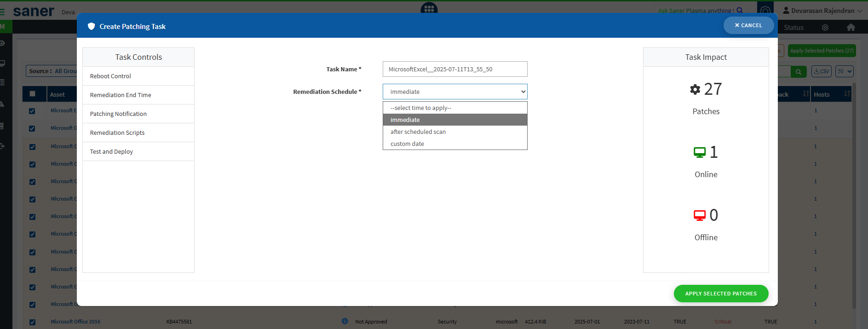Open the eye icon in left sidebar
Viewport: 868px width, 329px height.
2,43
